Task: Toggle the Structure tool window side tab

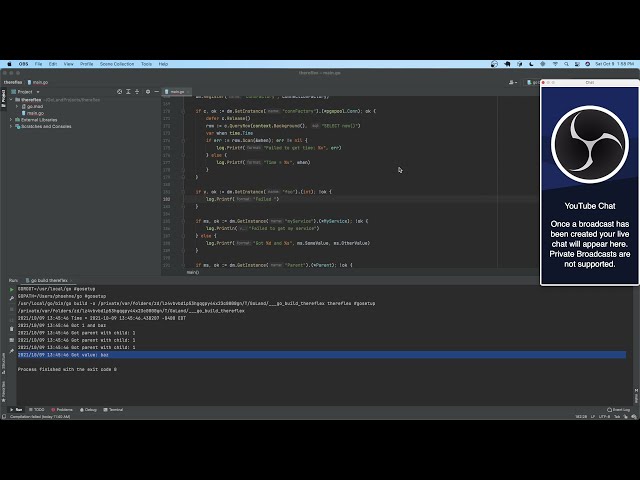Action: [4, 363]
